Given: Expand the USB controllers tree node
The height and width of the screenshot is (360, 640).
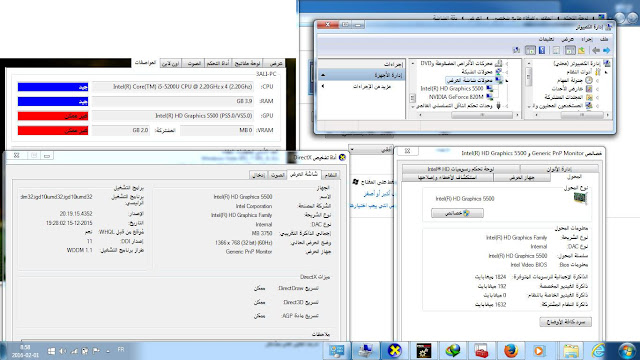Looking at the screenshot, I should point(507,106).
